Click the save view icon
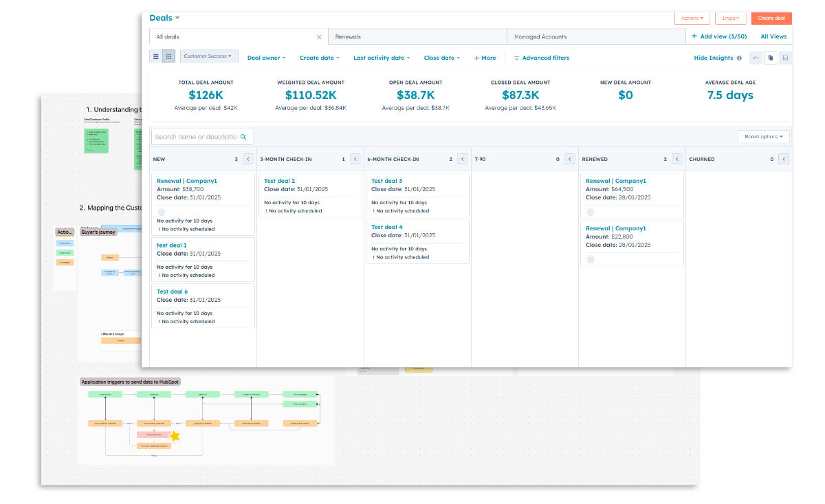 [x=785, y=58]
